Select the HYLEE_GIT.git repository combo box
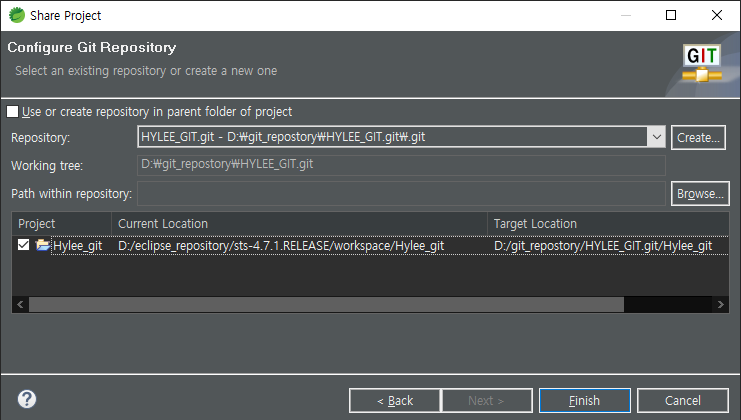 pos(393,137)
